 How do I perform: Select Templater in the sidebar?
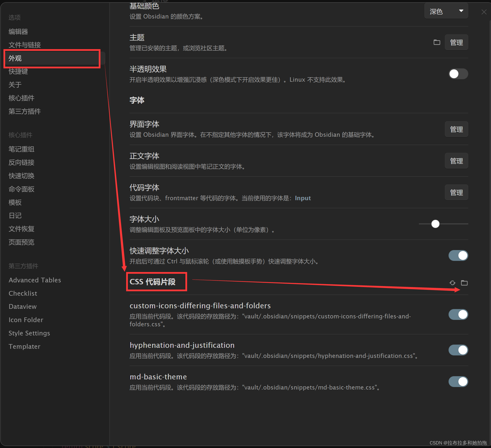tap(24, 346)
